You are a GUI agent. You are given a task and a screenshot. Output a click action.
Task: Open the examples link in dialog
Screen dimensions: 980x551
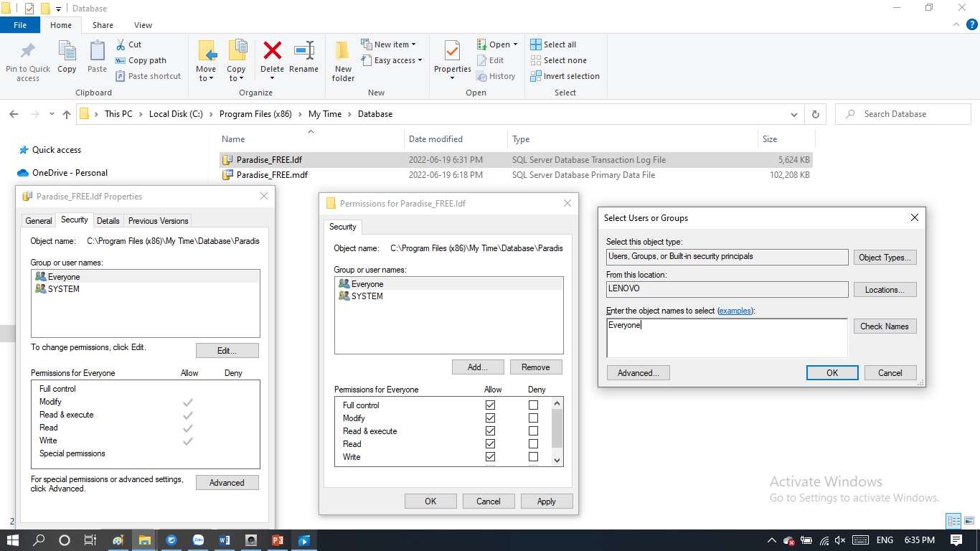[735, 311]
